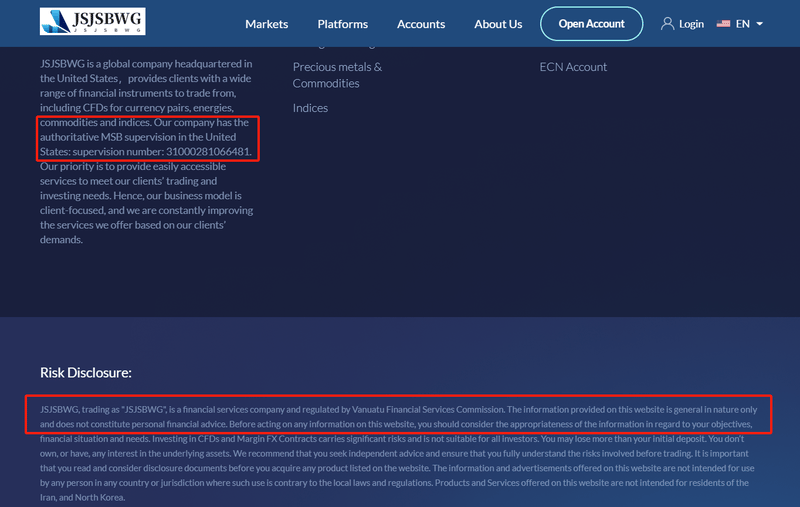Viewport: 800px width, 507px height.
Task: Open the Indices footer link
Action: click(x=310, y=108)
